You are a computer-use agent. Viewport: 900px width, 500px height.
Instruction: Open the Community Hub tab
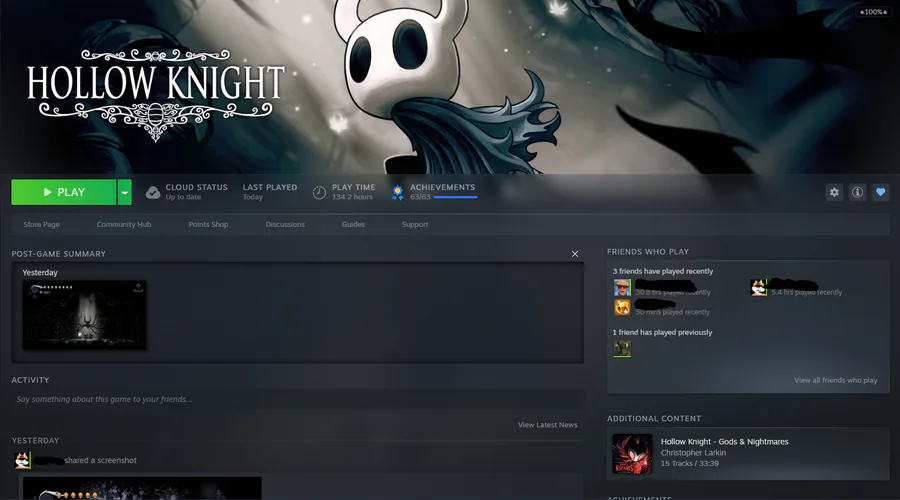(x=124, y=224)
